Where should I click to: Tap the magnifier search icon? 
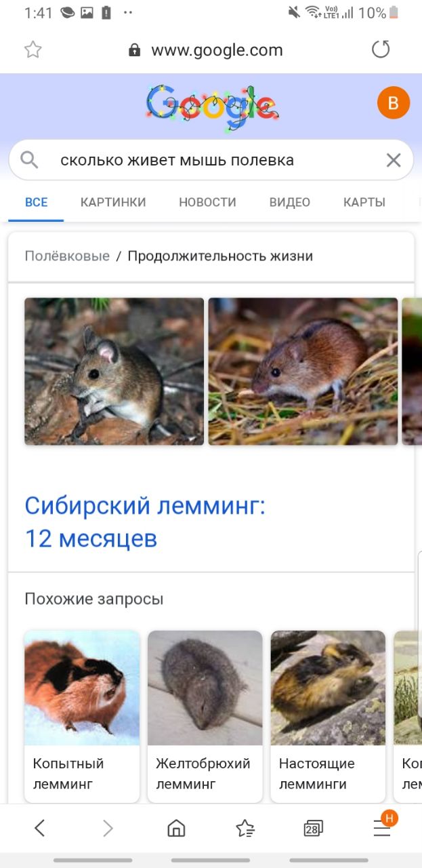(x=29, y=160)
